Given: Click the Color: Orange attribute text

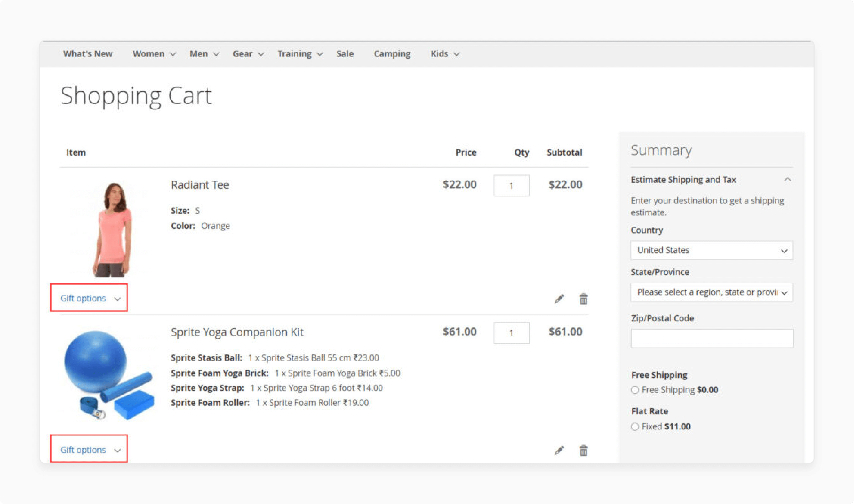Looking at the screenshot, I should 200,226.
